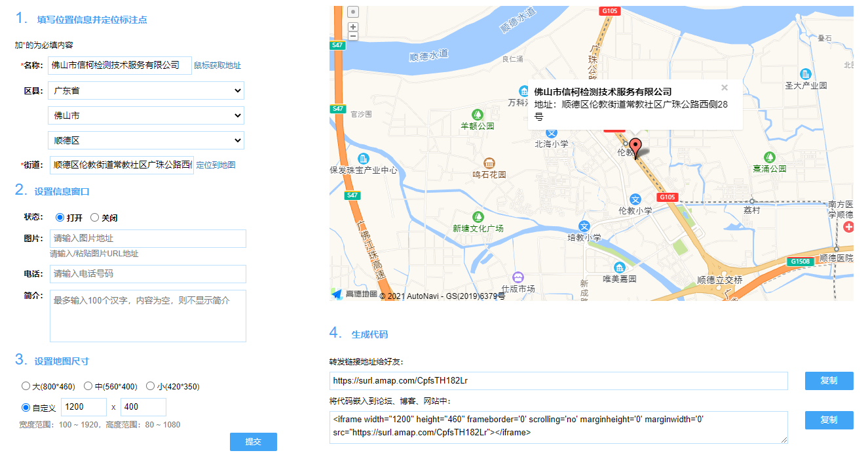Viewport: 868px width, 455px height.
Task: Click the 伦教小学 school icon
Action: (635, 199)
